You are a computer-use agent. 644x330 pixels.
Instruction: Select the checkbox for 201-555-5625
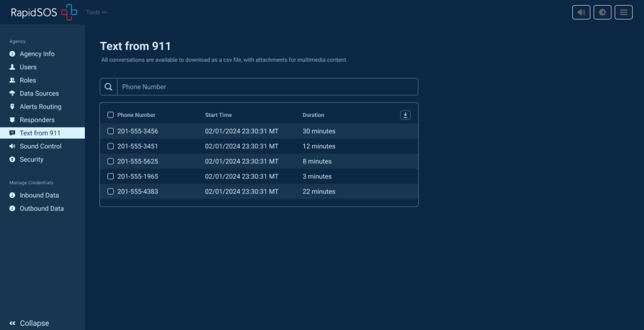(x=111, y=162)
